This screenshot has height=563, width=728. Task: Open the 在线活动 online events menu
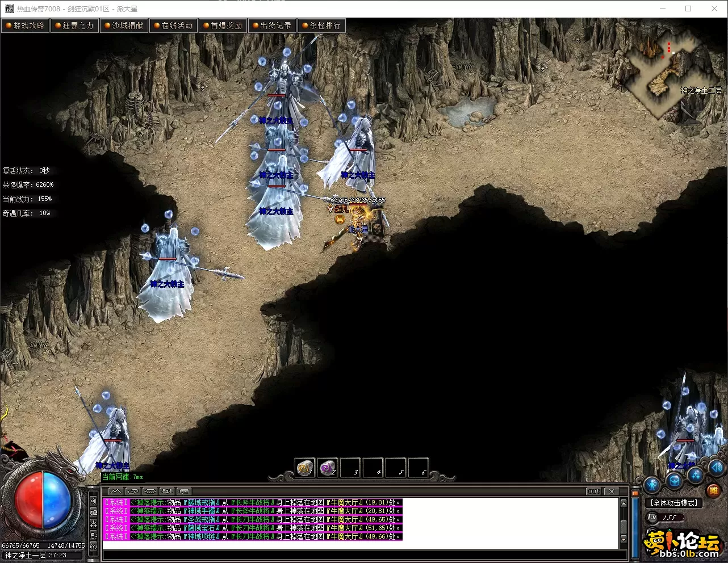click(174, 26)
